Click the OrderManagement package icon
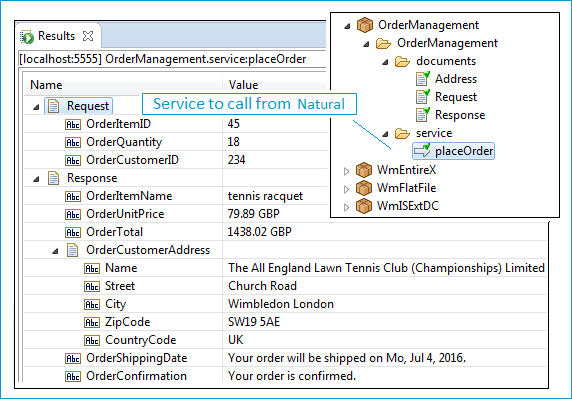 click(x=364, y=25)
